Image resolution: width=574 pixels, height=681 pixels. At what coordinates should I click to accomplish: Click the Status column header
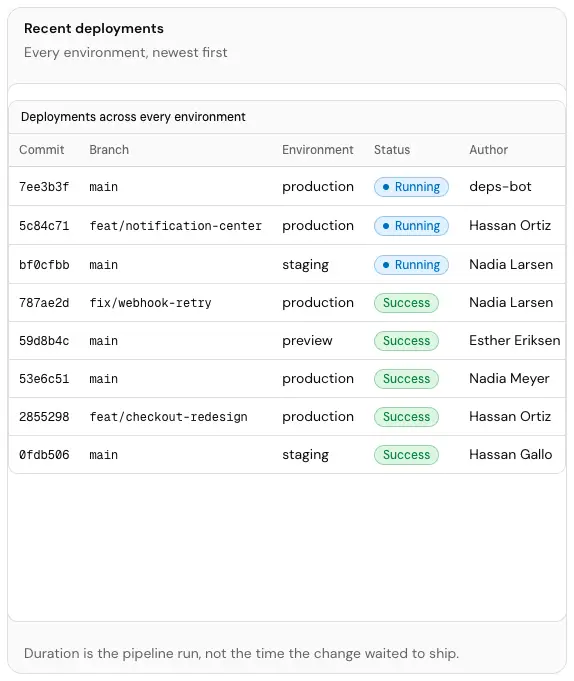point(392,150)
